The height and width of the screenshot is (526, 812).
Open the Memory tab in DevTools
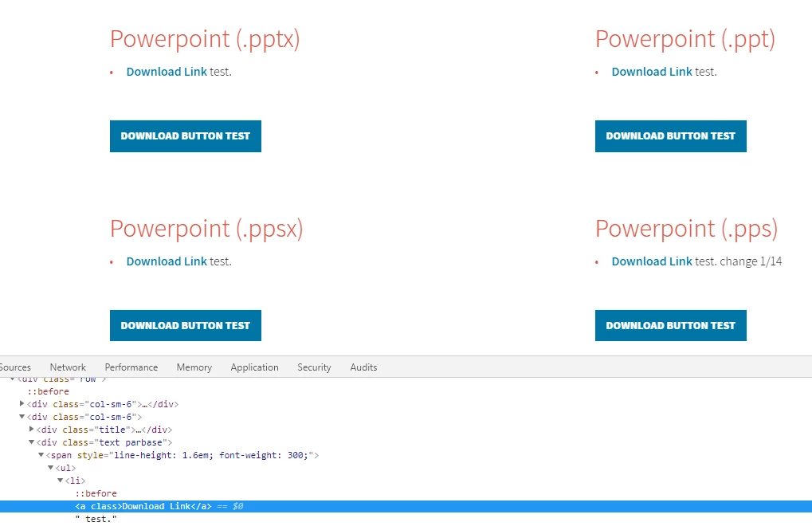194,367
